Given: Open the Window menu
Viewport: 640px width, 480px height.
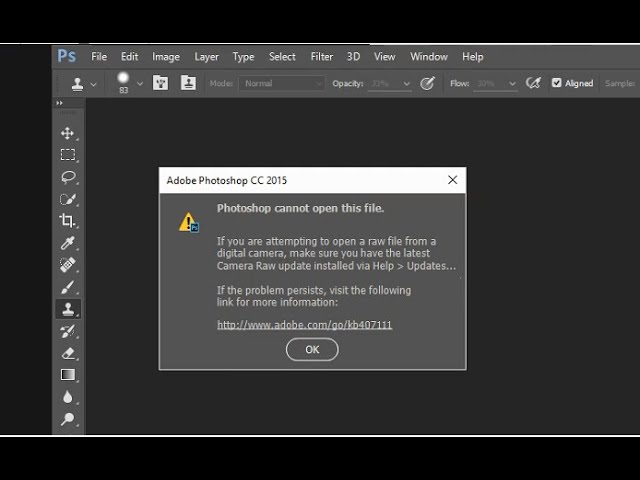Looking at the screenshot, I should point(429,57).
